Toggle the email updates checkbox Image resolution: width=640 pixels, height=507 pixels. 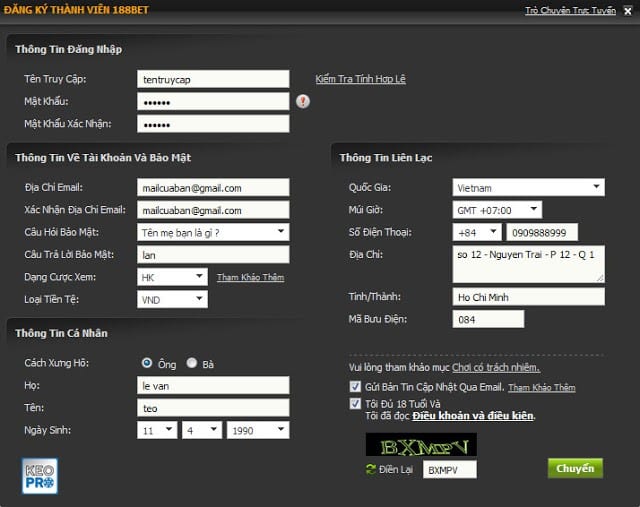point(355,387)
